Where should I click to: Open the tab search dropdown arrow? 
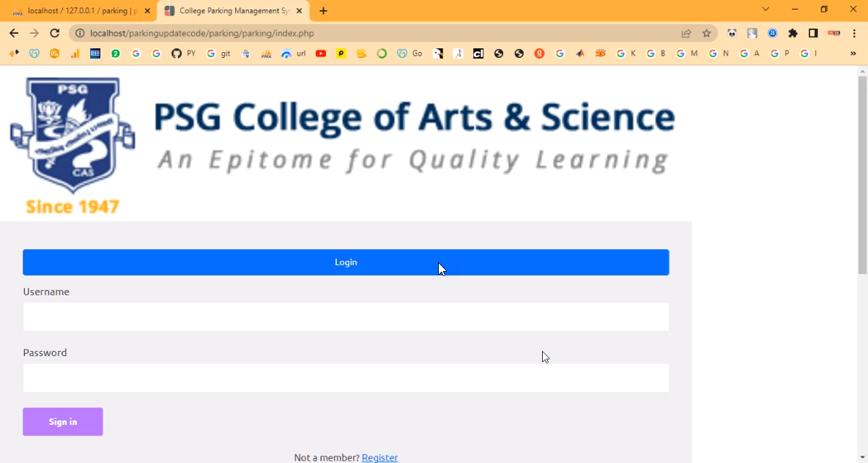coord(765,10)
